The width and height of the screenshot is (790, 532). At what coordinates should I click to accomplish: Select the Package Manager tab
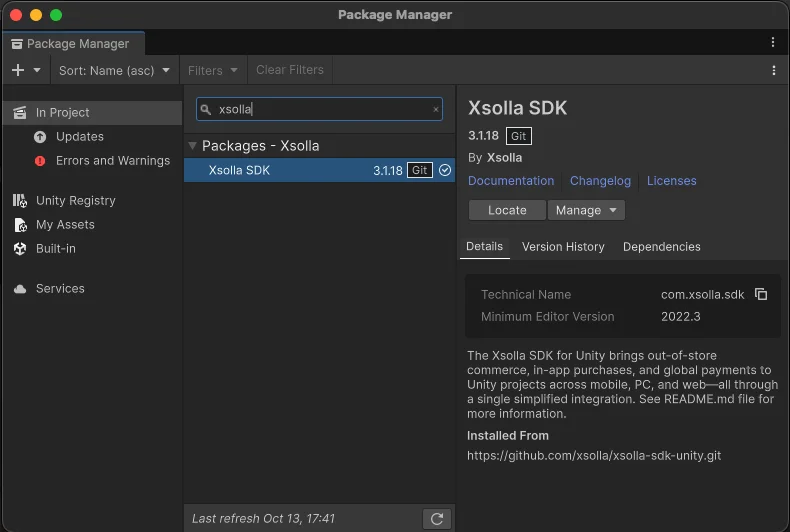74,44
